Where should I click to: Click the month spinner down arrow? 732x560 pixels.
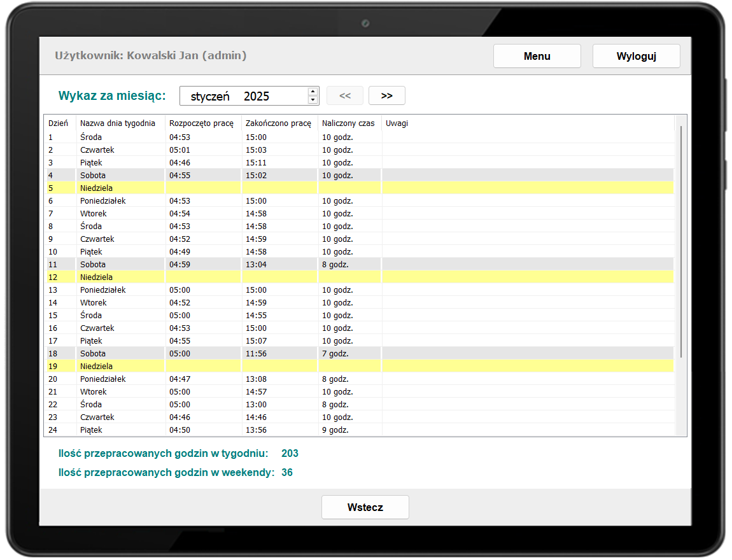(x=313, y=100)
